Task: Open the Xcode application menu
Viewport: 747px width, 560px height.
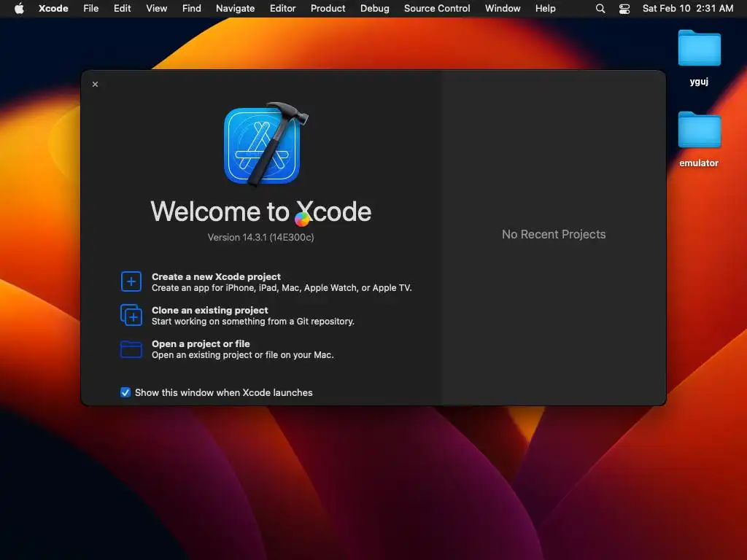Action: (x=53, y=8)
